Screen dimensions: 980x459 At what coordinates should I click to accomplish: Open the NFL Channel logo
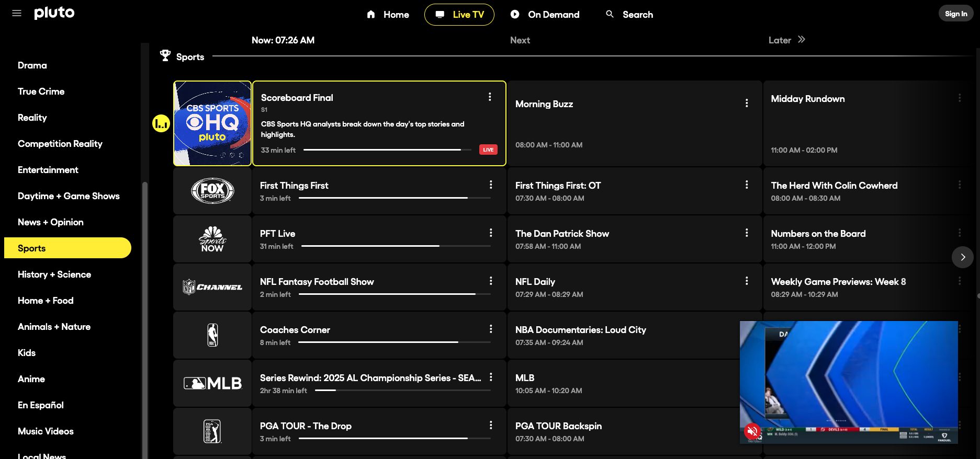(x=212, y=287)
